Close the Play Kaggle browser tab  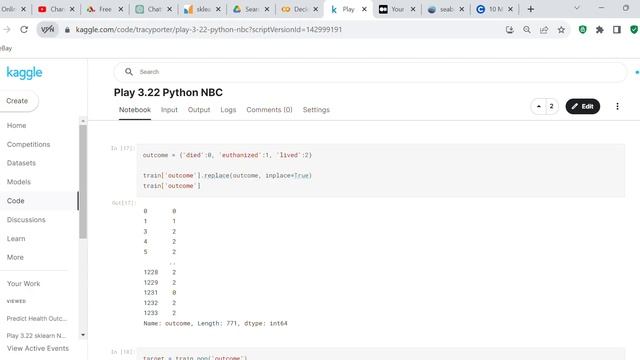tap(364, 9)
